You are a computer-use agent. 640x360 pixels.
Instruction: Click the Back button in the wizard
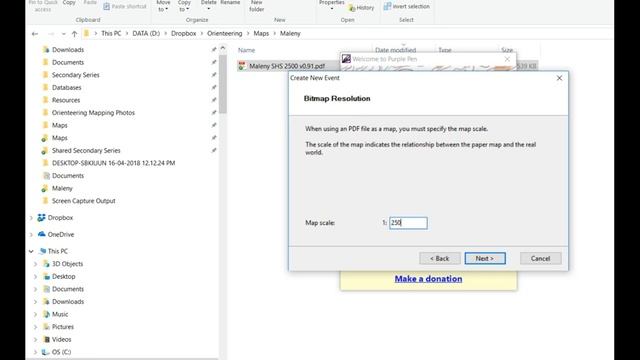[440, 258]
